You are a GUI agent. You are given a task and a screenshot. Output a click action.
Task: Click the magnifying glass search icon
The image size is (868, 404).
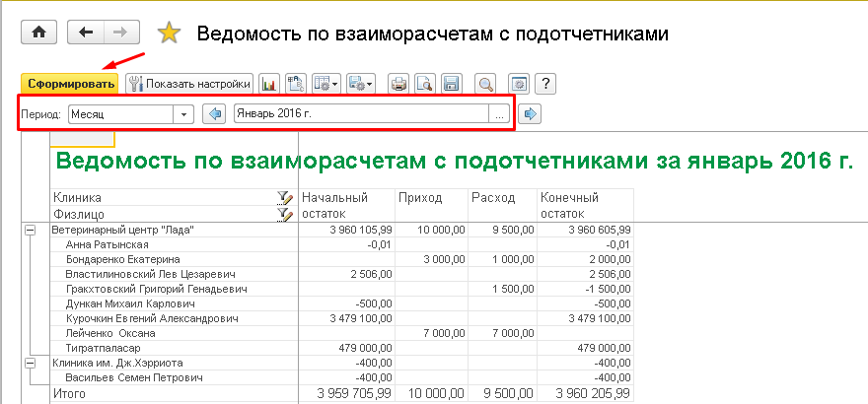484,85
